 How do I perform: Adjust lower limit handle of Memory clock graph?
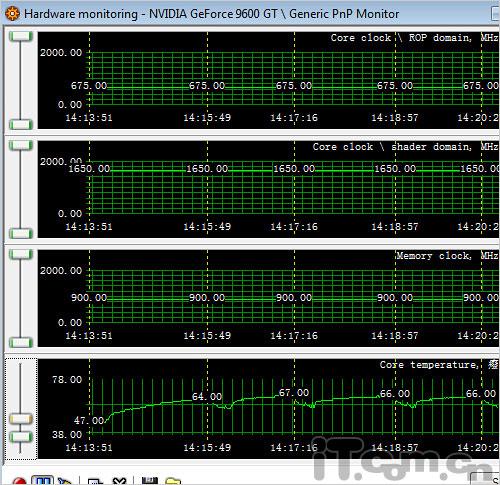[21, 342]
